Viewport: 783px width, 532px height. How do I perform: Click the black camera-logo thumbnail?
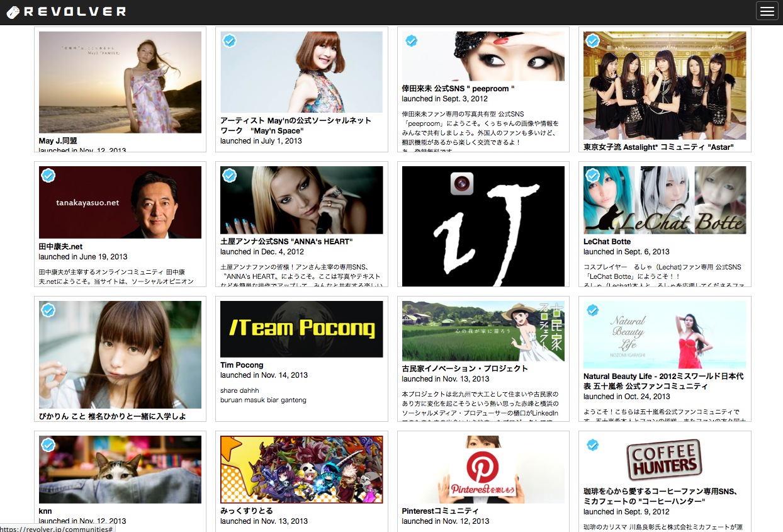pyautogui.click(x=483, y=225)
